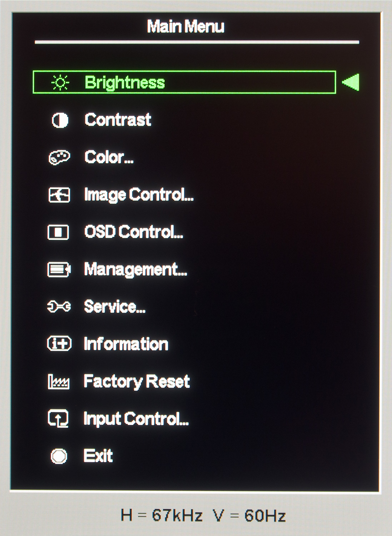Viewport: 392px width, 536px height.
Task: Click the Management icon
Action: point(59,269)
